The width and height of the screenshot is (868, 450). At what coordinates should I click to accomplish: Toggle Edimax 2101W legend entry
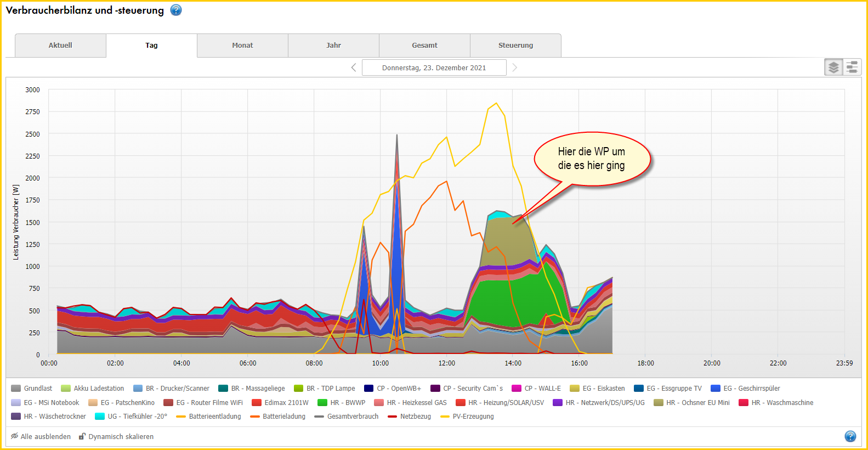point(280,403)
